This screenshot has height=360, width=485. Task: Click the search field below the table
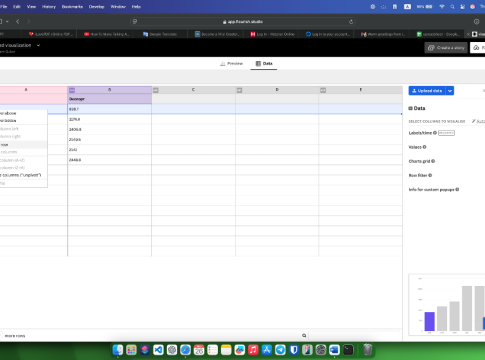(x=355, y=336)
